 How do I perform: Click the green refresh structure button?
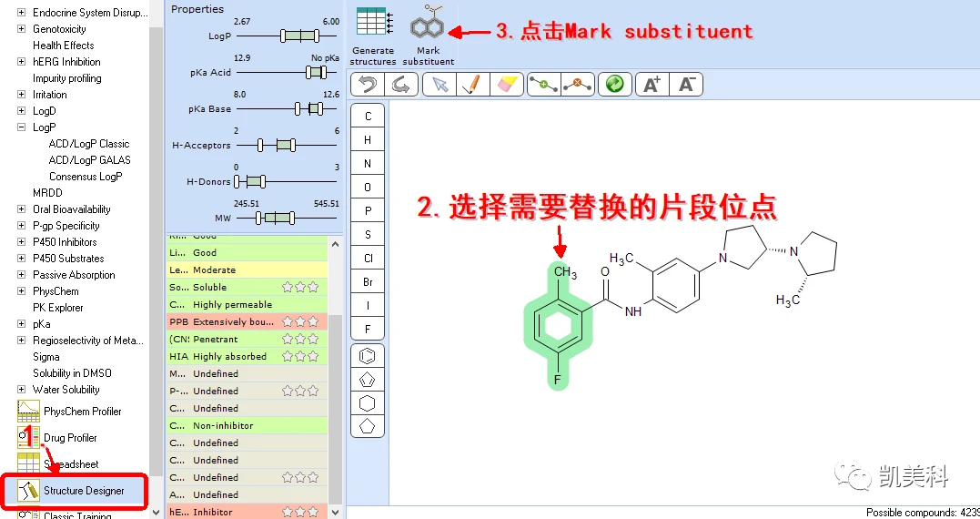click(615, 85)
